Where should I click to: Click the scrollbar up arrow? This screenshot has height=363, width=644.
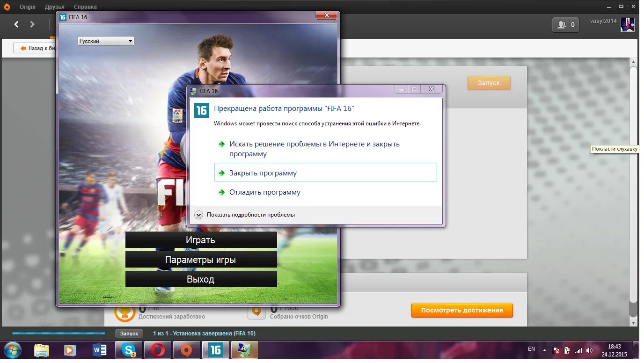(x=633, y=62)
